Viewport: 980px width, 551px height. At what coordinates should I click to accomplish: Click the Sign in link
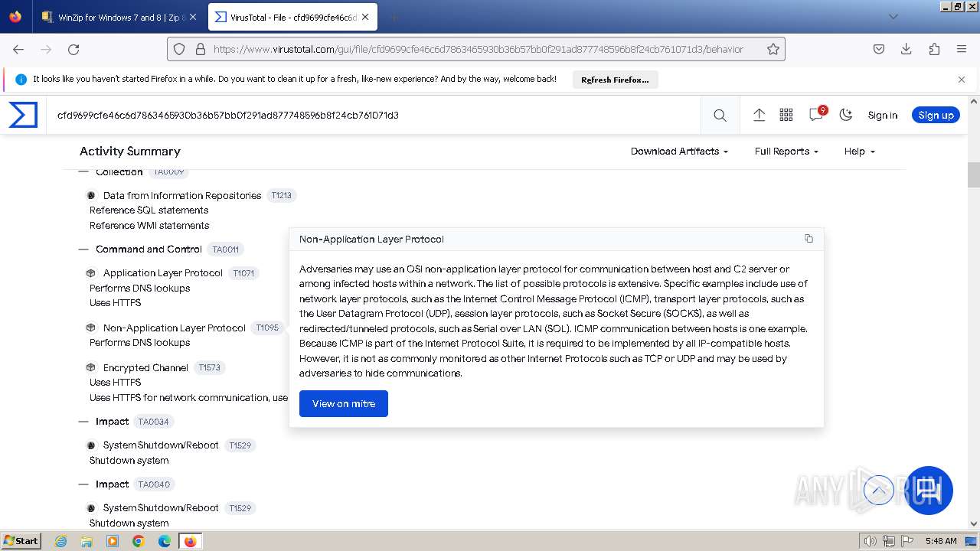(882, 115)
